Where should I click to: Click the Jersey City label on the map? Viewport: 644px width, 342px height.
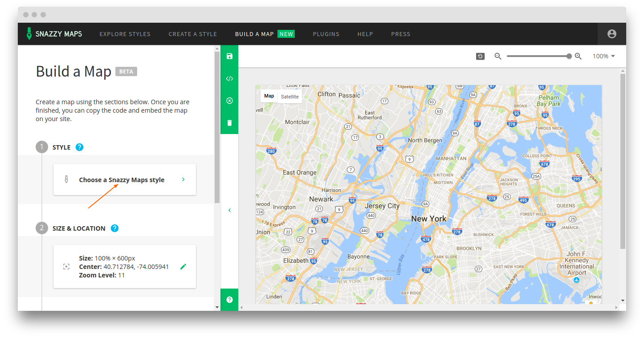[382, 206]
